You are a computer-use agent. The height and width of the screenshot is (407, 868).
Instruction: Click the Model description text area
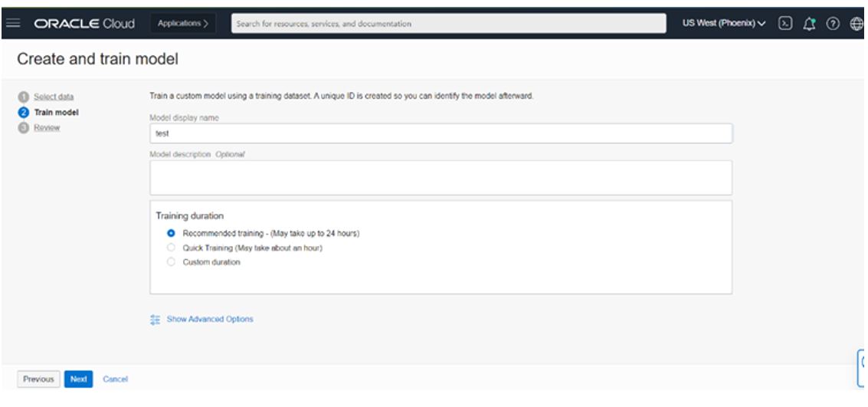point(441,178)
